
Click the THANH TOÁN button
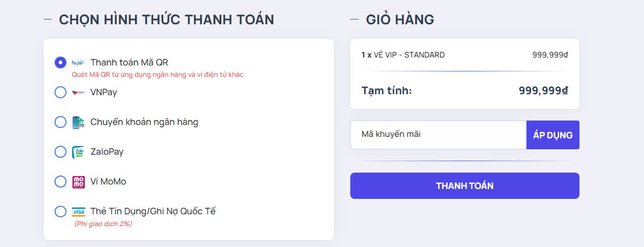[x=465, y=186]
